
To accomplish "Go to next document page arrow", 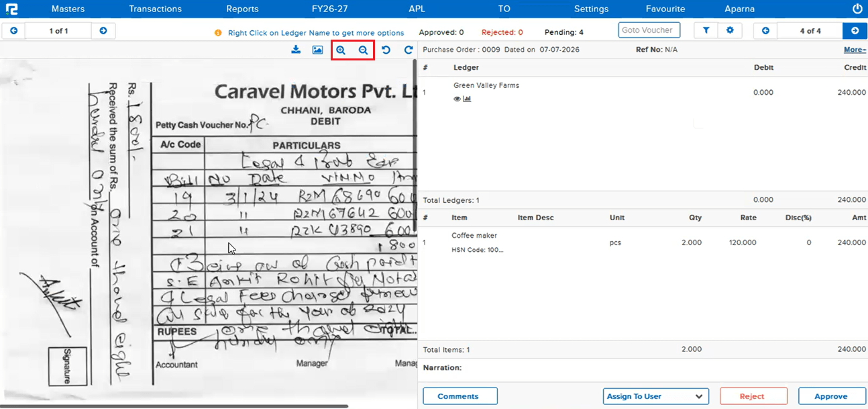I will 103,31.
